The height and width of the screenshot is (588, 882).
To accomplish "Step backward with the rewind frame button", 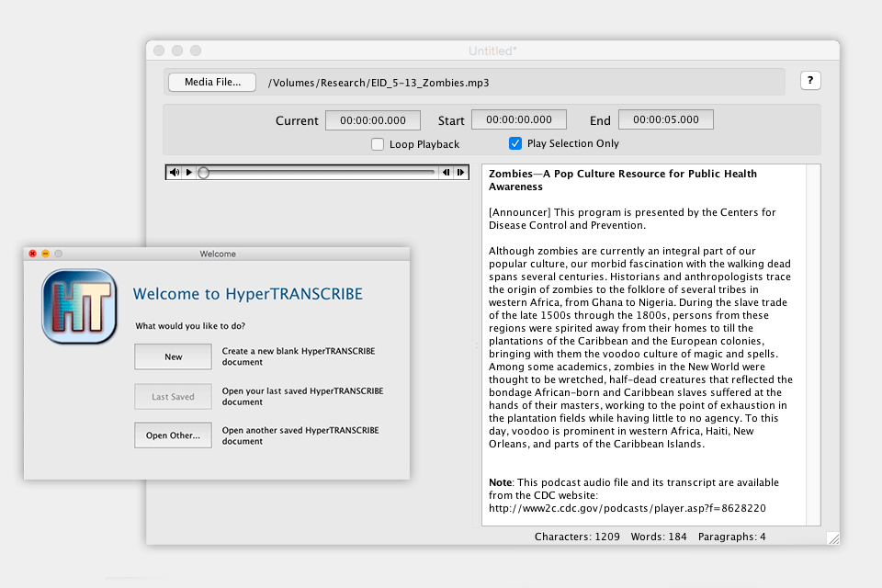I will point(447,172).
